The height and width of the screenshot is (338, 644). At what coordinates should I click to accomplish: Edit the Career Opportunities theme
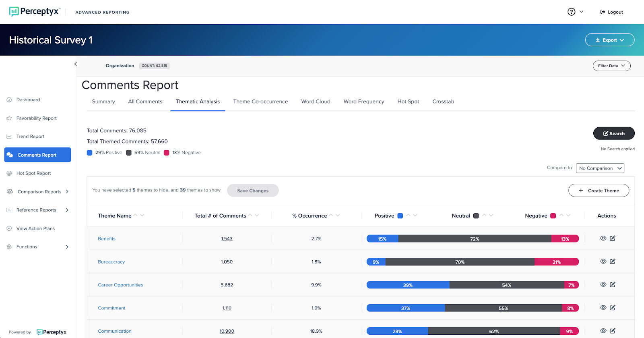[x=613, y=284]
